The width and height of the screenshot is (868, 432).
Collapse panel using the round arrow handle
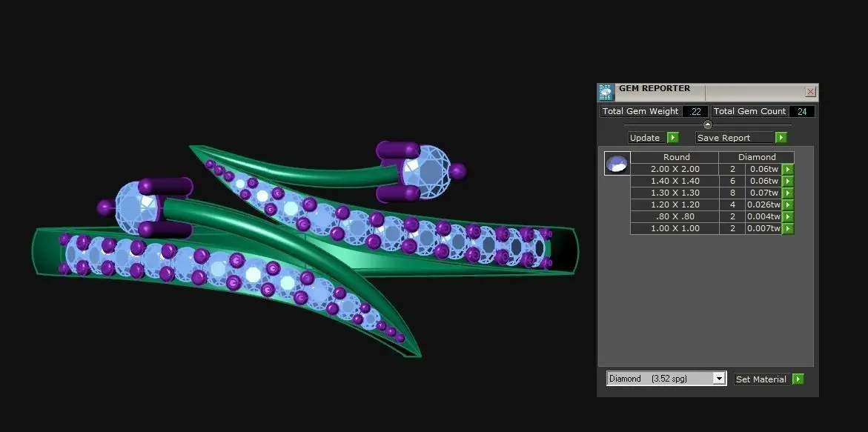pos(707,124)
